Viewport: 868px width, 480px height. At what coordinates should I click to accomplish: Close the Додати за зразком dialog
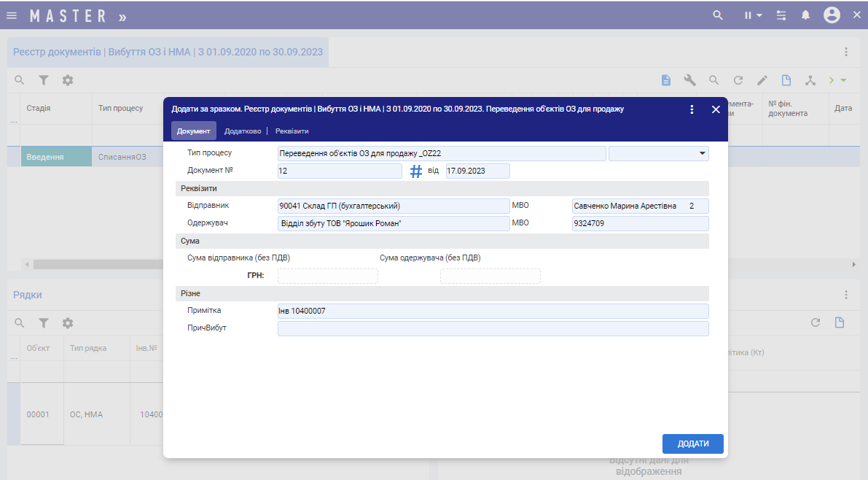716,109
